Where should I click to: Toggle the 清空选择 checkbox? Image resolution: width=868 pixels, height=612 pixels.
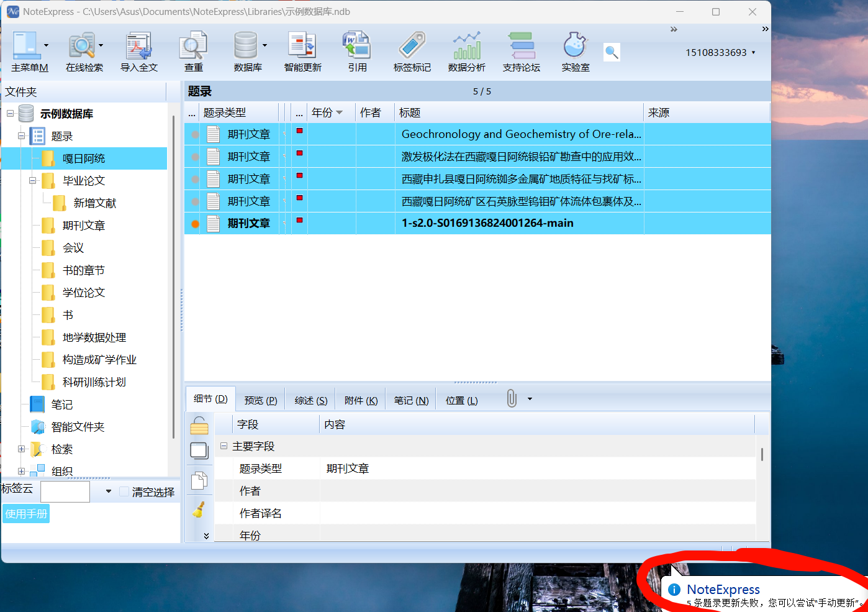[x=124, y=491]
